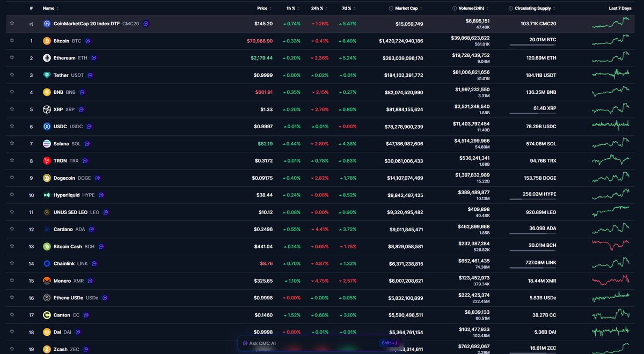Click the blue Chainlink logo icon

pyautogui.click(x=47, y=264)
